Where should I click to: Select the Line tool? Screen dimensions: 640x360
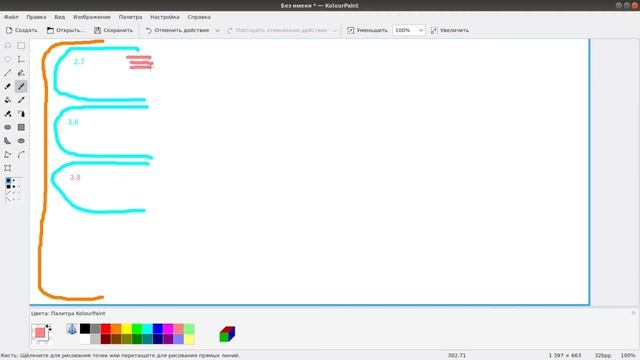[x=7, y=73]
